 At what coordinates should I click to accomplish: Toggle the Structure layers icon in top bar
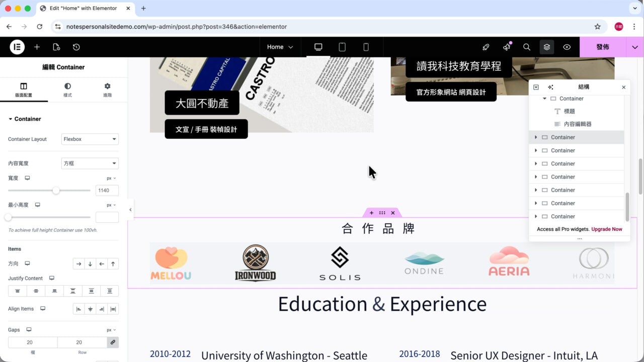[x=547, y=47]
